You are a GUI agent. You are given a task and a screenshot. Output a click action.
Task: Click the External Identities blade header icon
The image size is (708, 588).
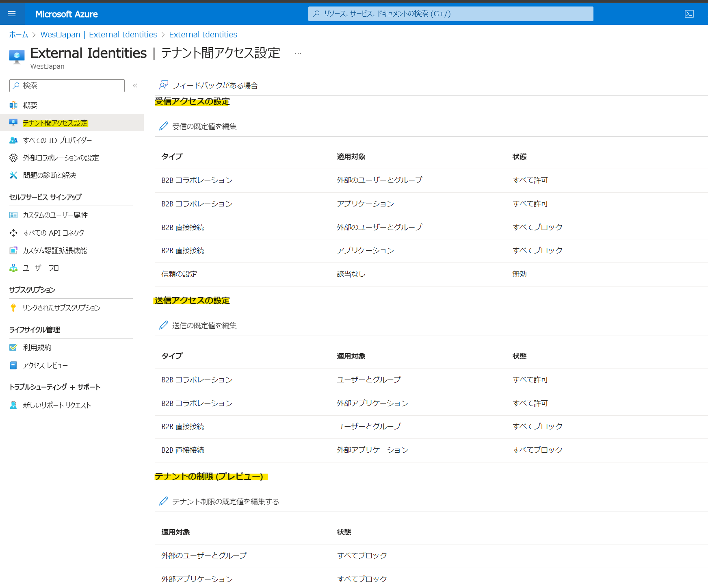[17, 56]
